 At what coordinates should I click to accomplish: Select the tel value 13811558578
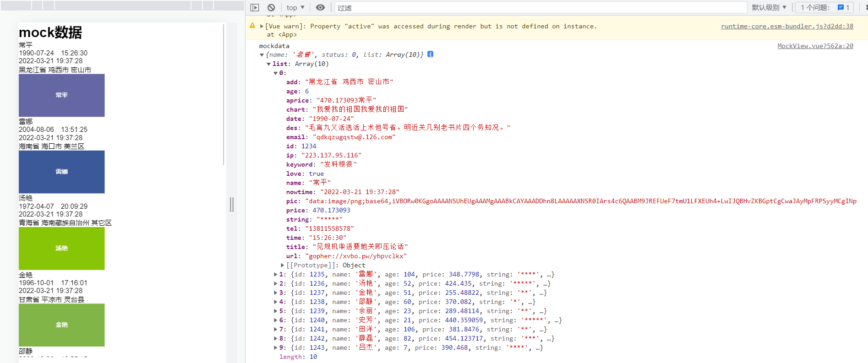coord(329,228)
